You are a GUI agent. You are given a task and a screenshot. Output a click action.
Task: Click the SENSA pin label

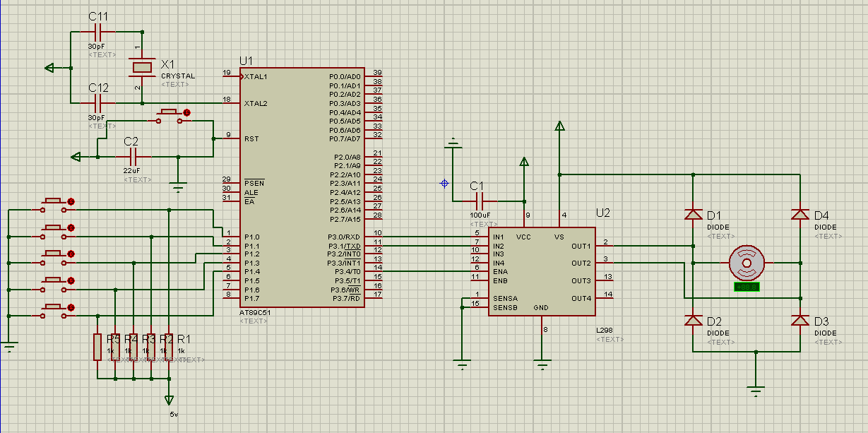(504, 299)
